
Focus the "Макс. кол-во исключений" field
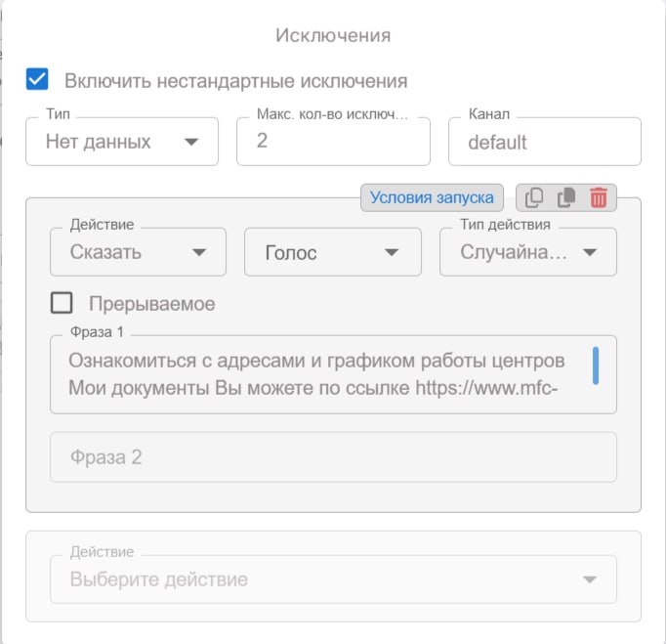pos(332,143)
